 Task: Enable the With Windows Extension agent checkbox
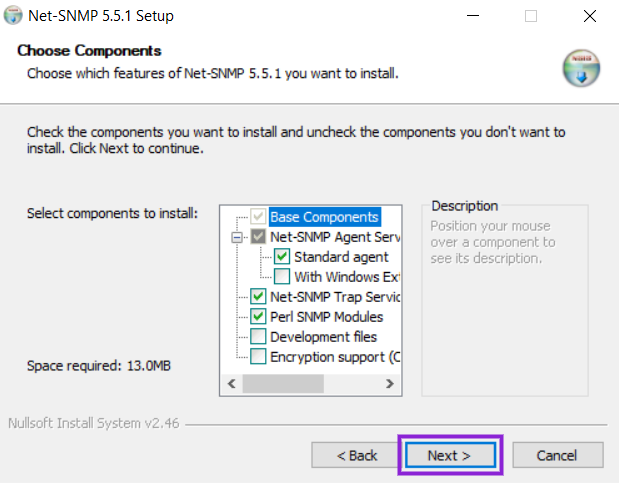tap(282, 276)
